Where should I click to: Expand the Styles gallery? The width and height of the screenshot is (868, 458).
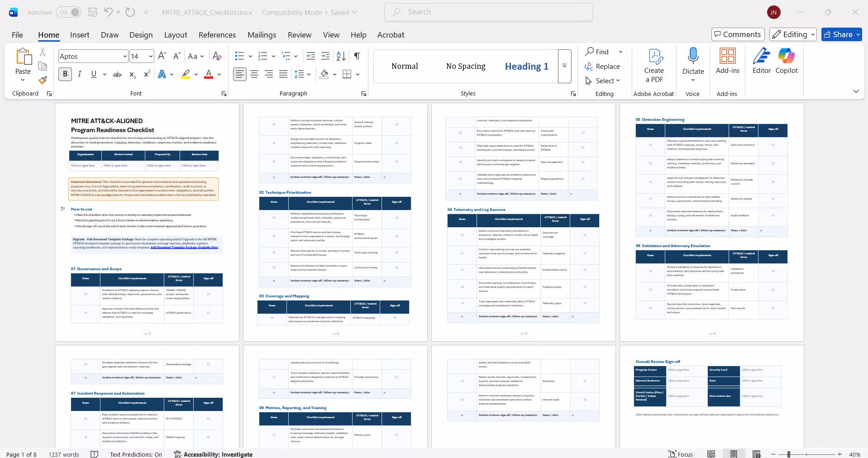click(x=564, y=66)
